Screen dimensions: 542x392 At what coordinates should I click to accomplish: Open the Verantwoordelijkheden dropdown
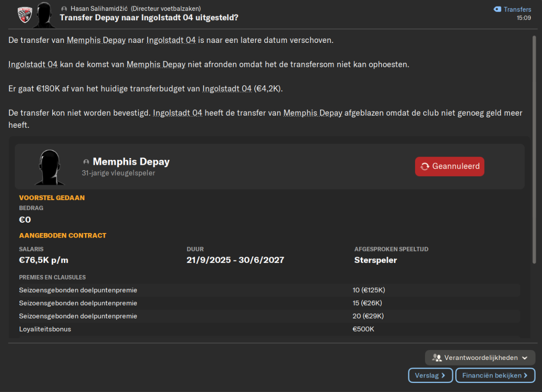480,358
